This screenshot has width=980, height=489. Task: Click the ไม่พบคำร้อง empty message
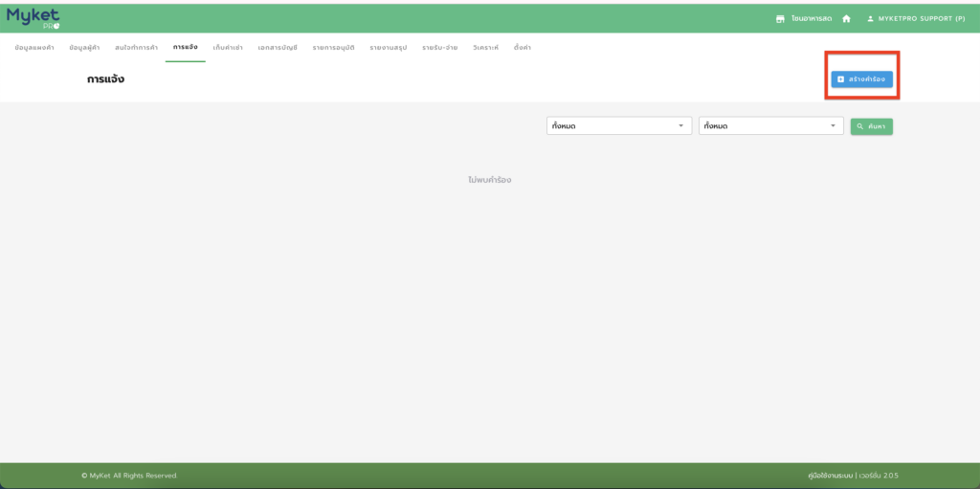pyautogui.click(x=490, y=180)
